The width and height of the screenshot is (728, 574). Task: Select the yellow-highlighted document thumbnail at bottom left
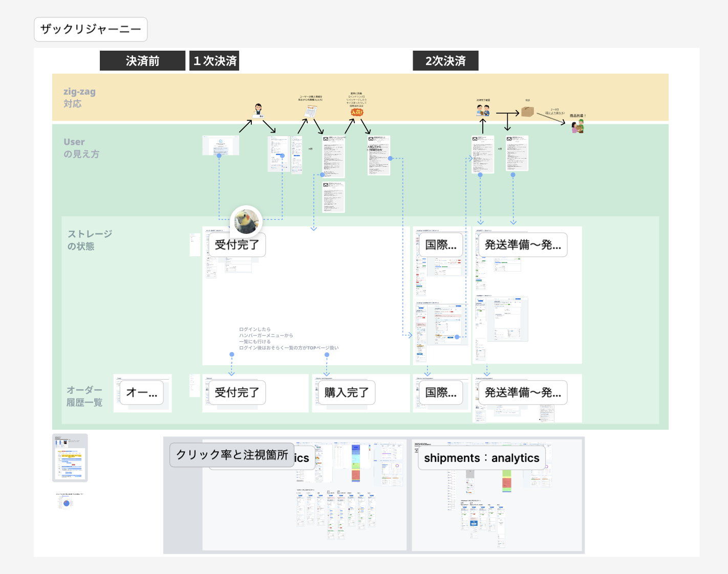click(70, 457)
